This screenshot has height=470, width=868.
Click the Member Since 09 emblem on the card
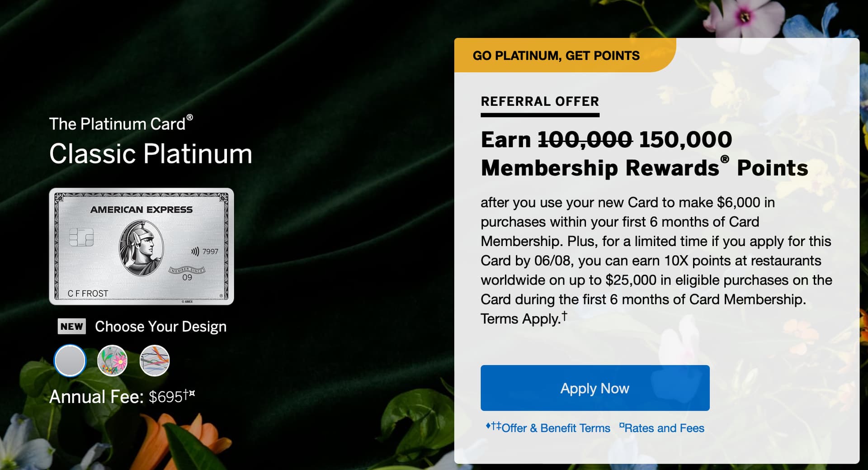187,273
